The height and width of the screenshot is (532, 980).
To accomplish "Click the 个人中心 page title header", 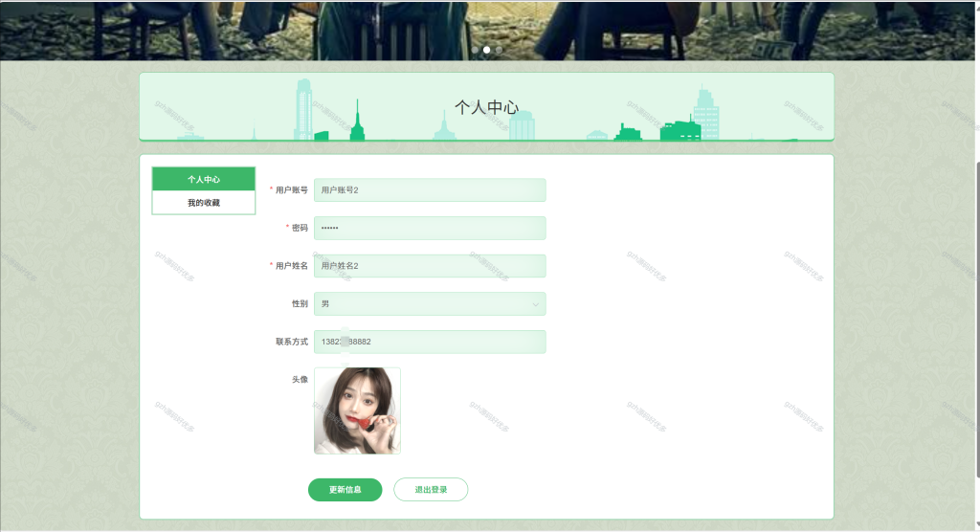I will 487,107.
